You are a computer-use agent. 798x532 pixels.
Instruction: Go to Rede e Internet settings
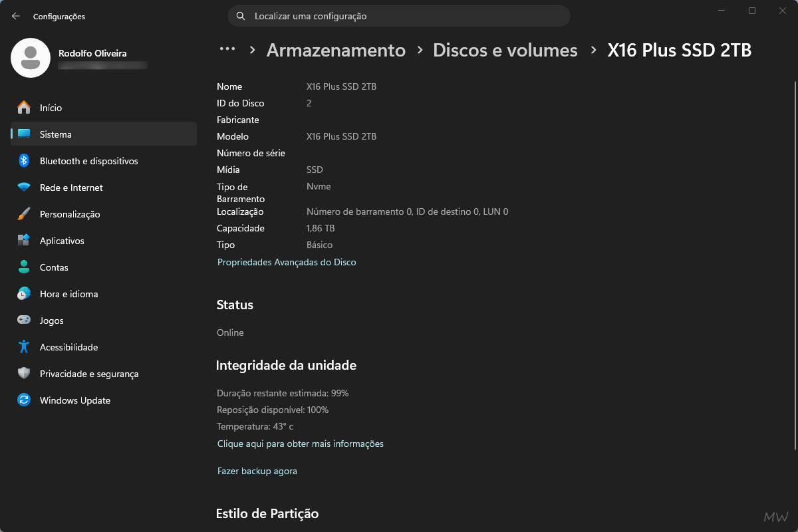click(104, 188)
